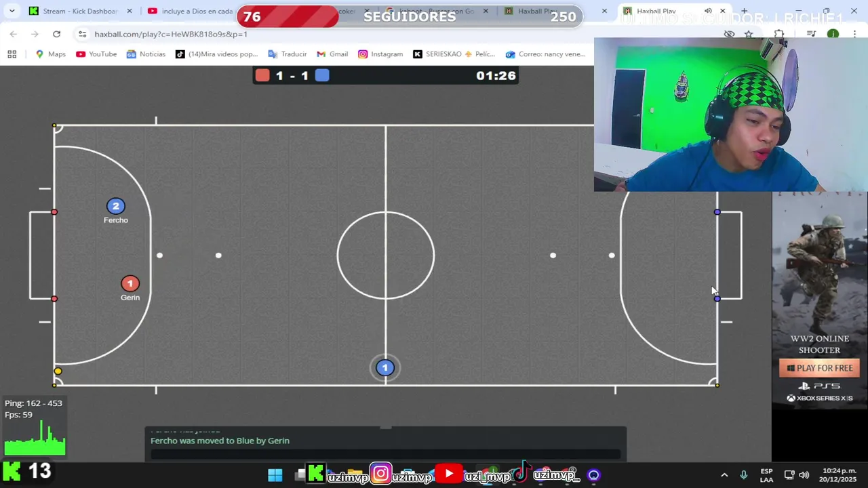
Task: Click the YouTube icon in the taskbar overlay
Action: (448, 474)
